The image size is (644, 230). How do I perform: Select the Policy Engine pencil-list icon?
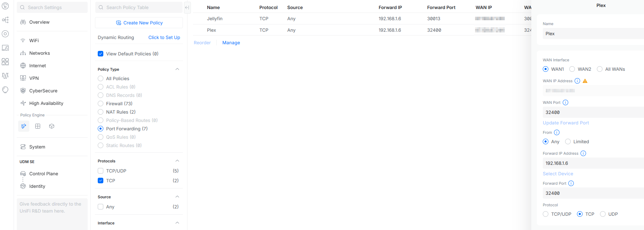24,126
